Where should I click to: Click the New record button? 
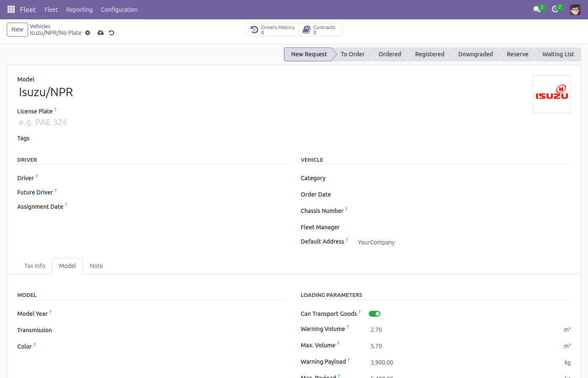[x=18, y=29]
